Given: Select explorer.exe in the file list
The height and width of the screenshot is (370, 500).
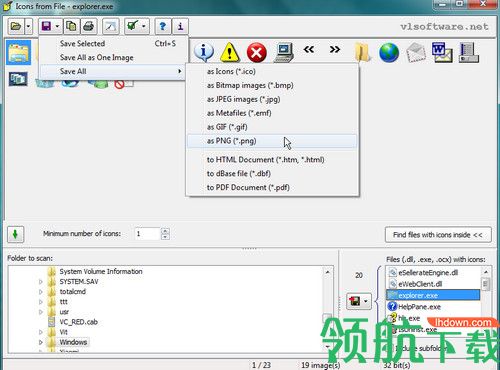Looking at the screenshot, I should pos(433,295).
